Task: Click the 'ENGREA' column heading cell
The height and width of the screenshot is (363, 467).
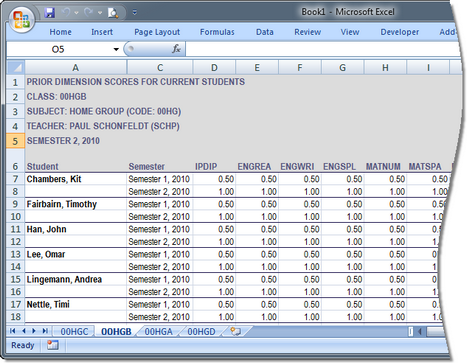Action: tap(257, 166)
